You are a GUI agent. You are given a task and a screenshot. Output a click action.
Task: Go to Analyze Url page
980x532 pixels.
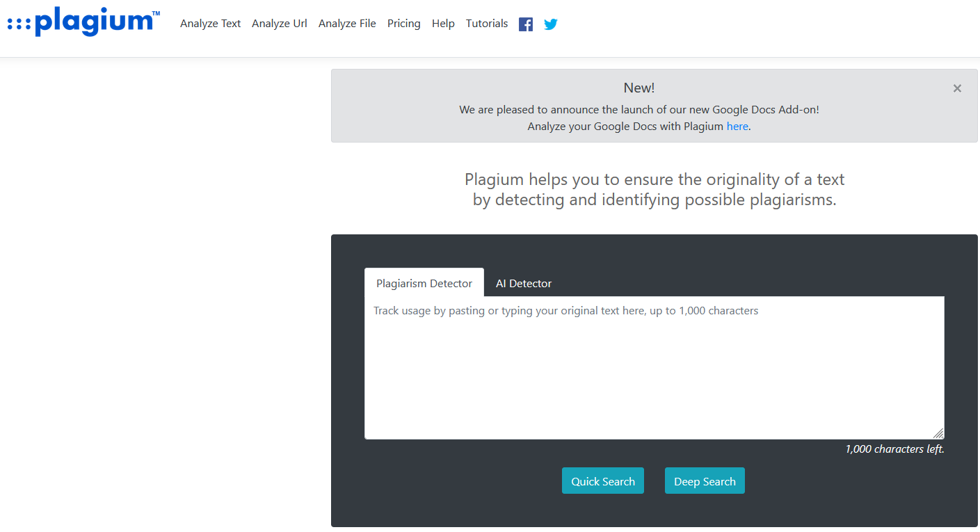tap(280, 24)
